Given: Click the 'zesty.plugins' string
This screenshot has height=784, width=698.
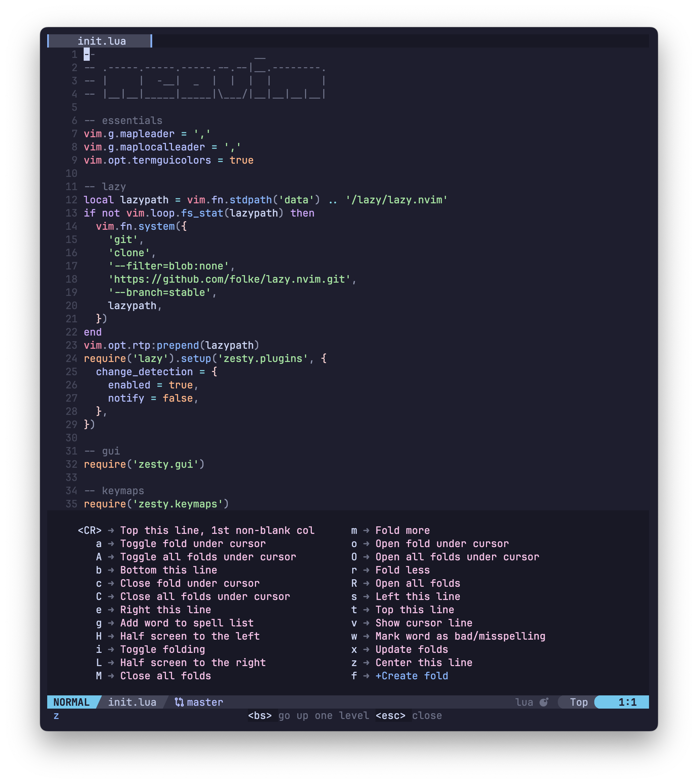Looking at the screenshot, I should (263, 358).
